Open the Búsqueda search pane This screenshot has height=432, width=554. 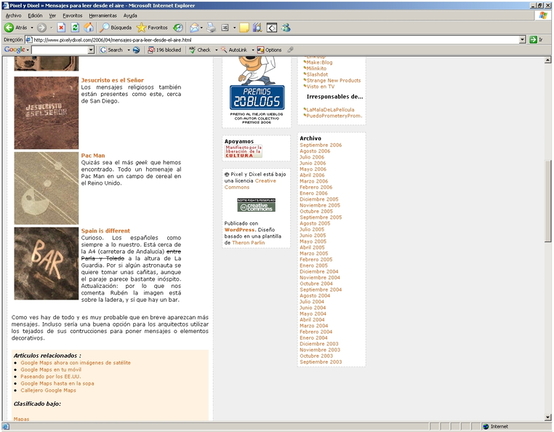[x=116, y=28]
